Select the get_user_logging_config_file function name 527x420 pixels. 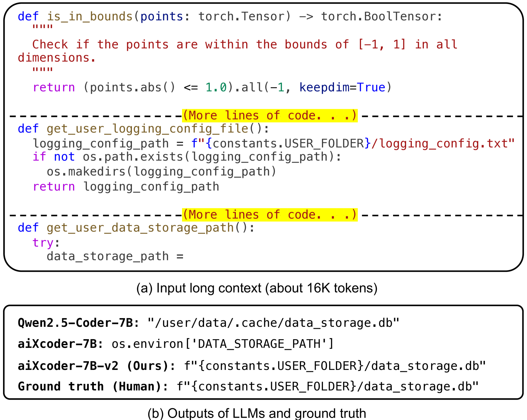pos(148,129)
